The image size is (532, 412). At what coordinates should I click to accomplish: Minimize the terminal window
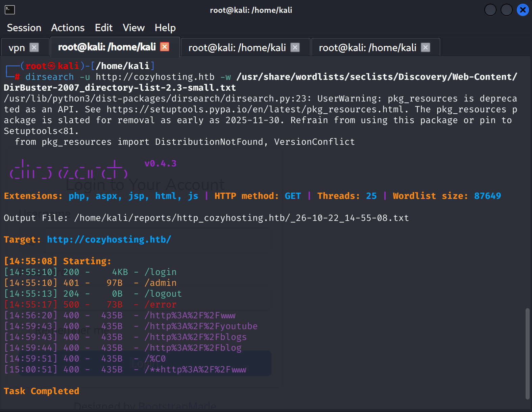coord(490,10)
